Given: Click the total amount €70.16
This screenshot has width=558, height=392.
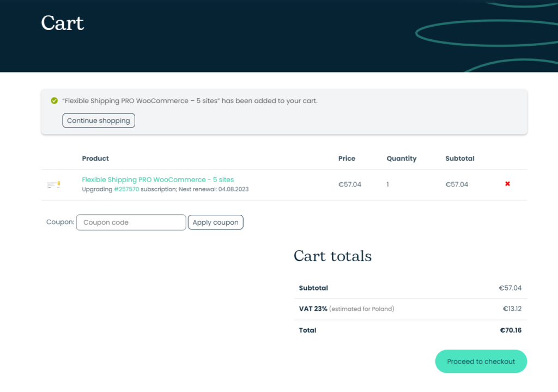Looking at the screenshot, I should pos(511,330).
